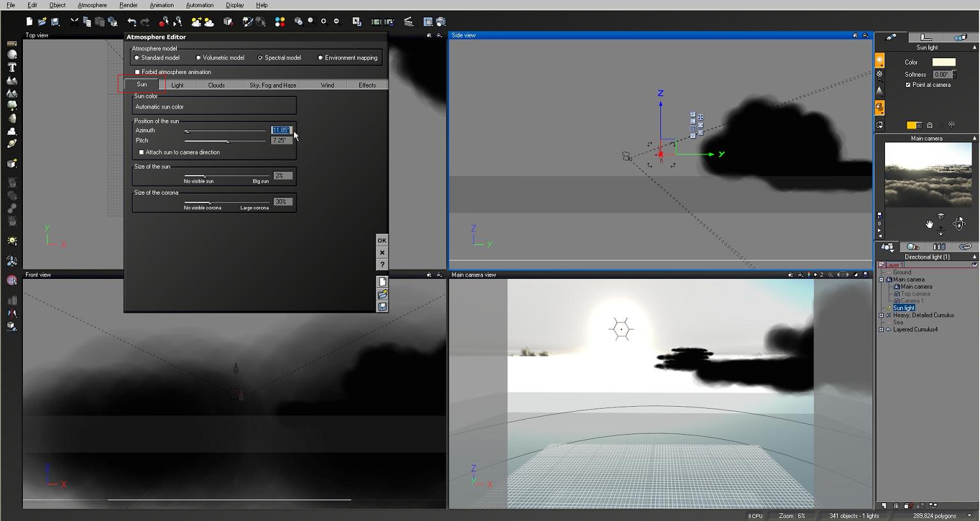The image size is (980, 521).
Task: Check Forbid atmosphere animation checkbox
Action: tap(137, 72)
